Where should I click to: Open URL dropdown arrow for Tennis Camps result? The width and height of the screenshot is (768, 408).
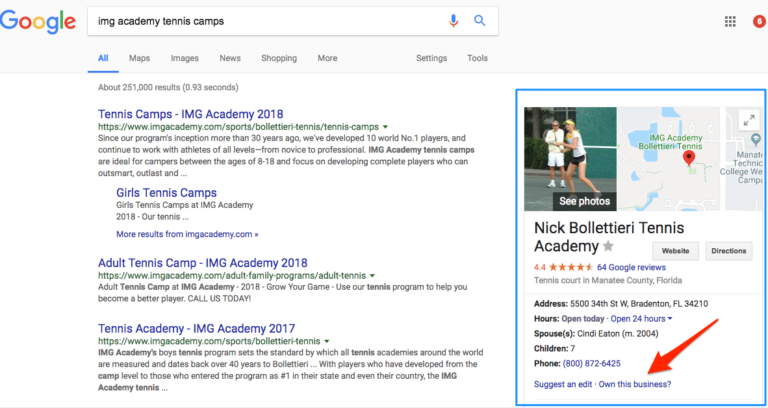coord(386,128)
